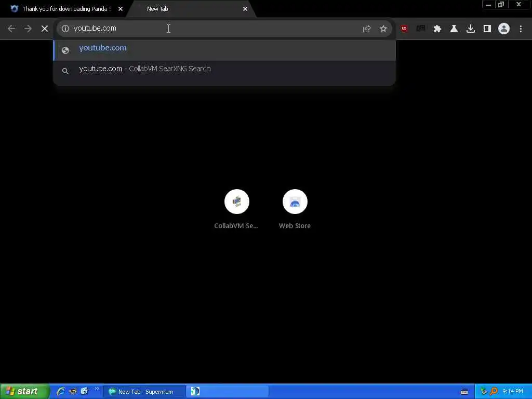The width and height of the screenshot is (532, 399).
Task: Open the CollabVM Se... shortcut
Action: pyautogui.click(x=236, y=209)
